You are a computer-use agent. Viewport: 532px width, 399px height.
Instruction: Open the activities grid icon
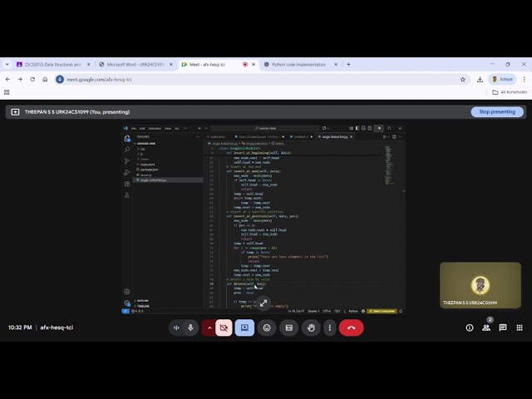pos(520,328)
